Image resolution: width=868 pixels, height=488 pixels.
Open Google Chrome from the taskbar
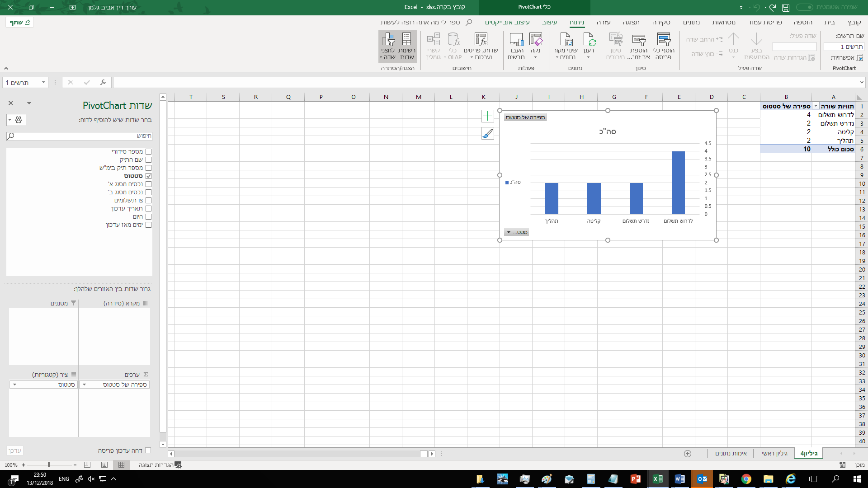tap(746, 479)
